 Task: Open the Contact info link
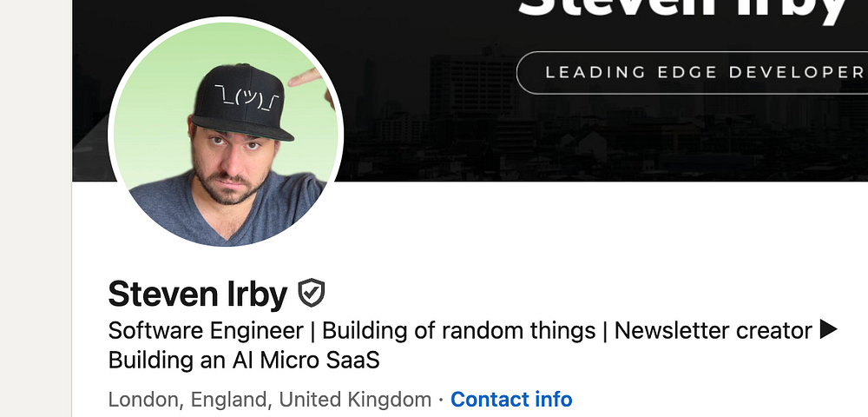pos(511,399)
